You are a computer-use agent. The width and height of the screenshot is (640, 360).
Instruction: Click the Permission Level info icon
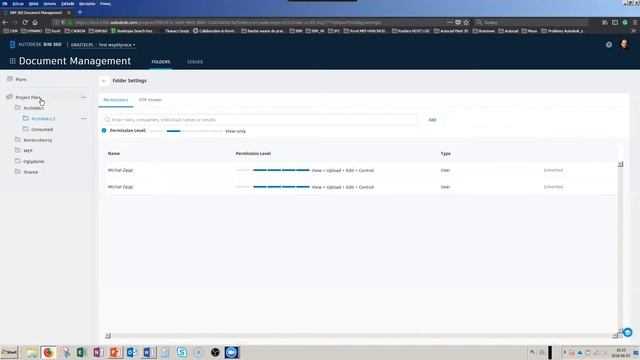coord(104,131)
